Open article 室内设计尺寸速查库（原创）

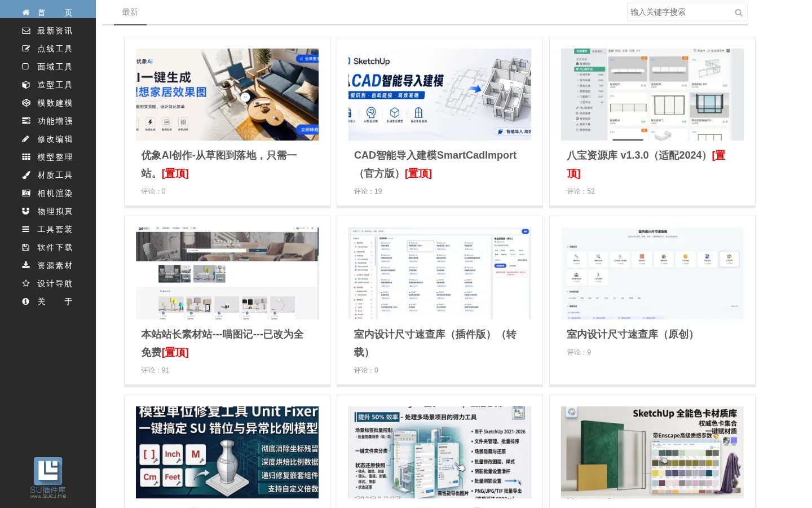[632, 334]
